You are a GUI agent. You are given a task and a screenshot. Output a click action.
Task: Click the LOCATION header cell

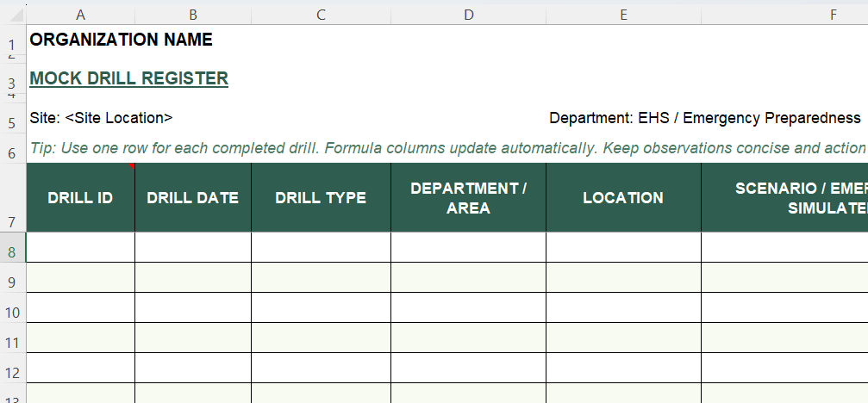coord(622,198)
